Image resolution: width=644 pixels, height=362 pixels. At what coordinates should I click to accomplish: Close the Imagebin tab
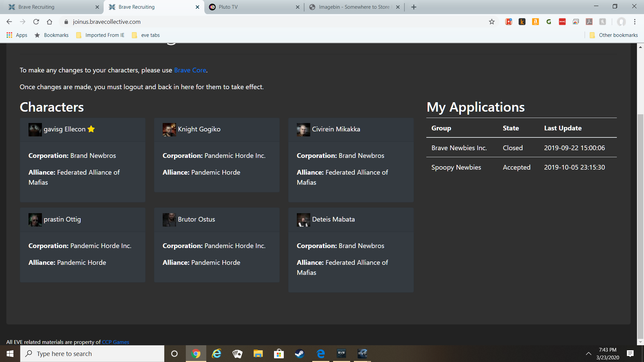click(x=398, y=7)
